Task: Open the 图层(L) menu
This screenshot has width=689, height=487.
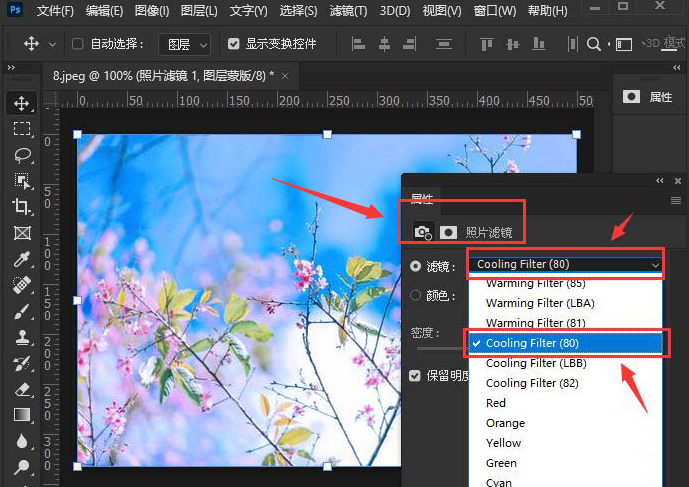Action: 199,10
